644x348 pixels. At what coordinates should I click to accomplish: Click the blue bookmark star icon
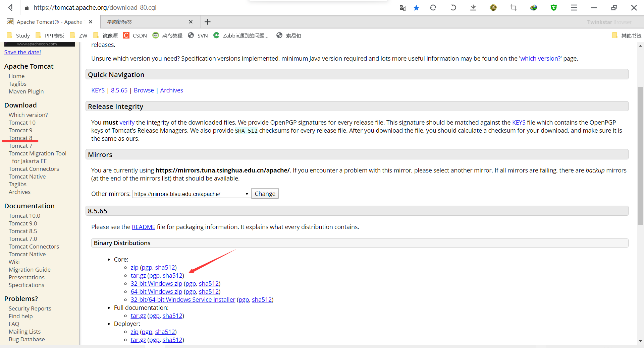tap(416, 7)
